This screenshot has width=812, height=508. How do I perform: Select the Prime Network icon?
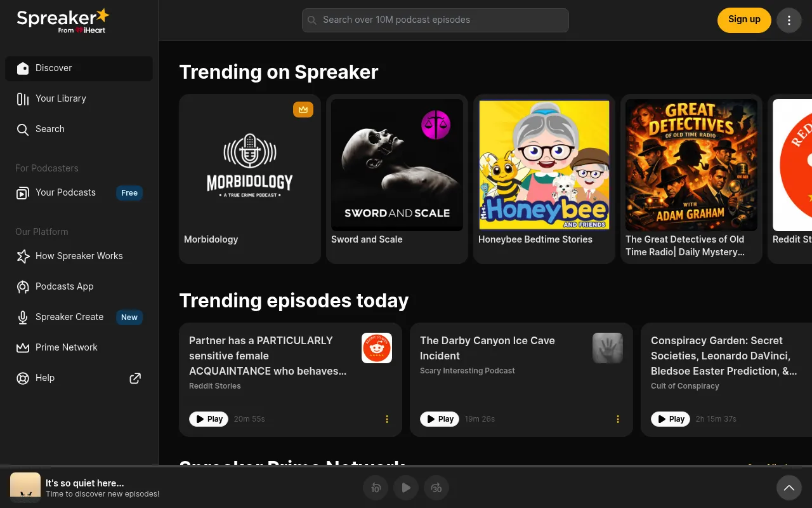pos(23,348)
